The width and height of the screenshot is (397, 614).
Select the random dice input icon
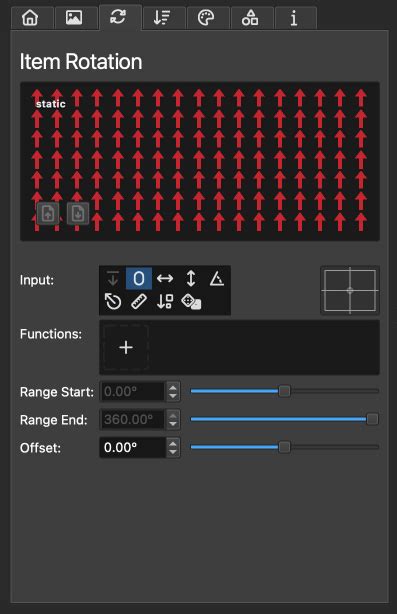point(191,302)
